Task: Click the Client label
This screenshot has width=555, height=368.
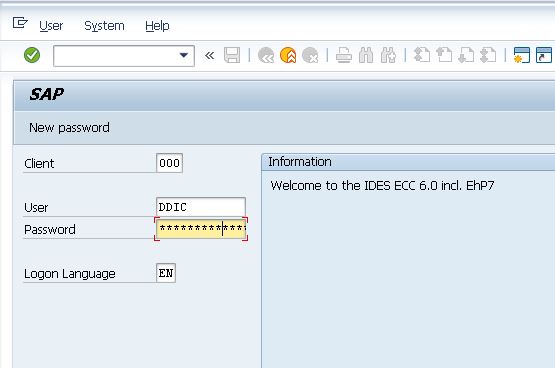Action: (x=39, y=163)
